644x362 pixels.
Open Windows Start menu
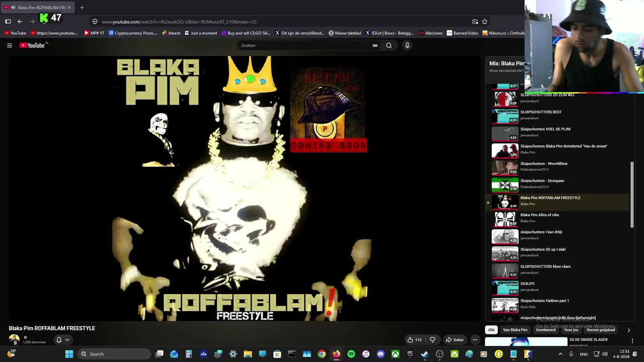(69, 354)
